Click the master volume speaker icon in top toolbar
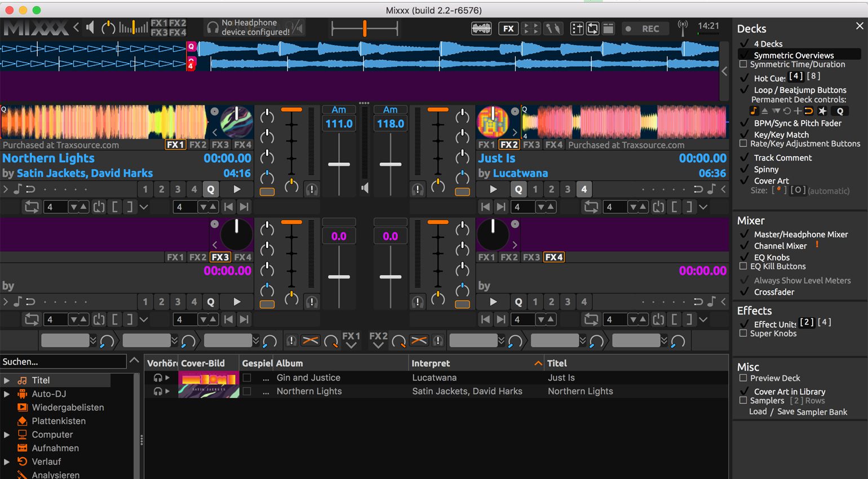This screenshot has height=479, width=868. pyautogui.click(x=90, y=27)
